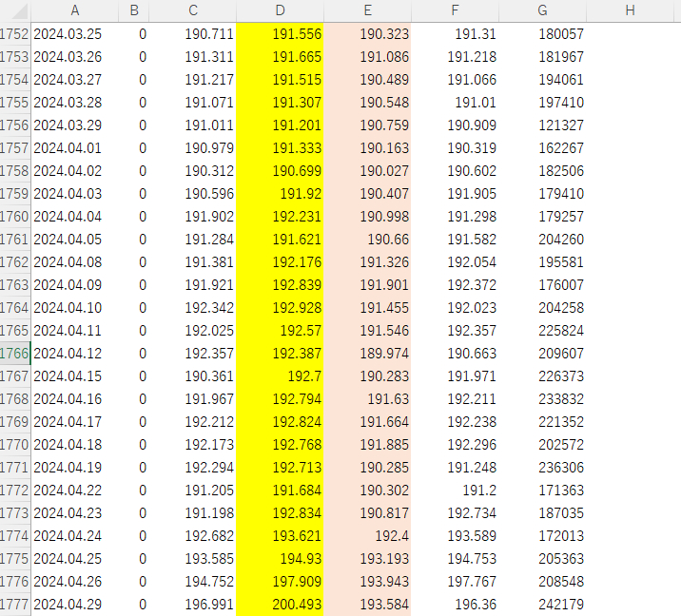Select column B header
This screenshot has width=681, height=616.
point(134,10)
